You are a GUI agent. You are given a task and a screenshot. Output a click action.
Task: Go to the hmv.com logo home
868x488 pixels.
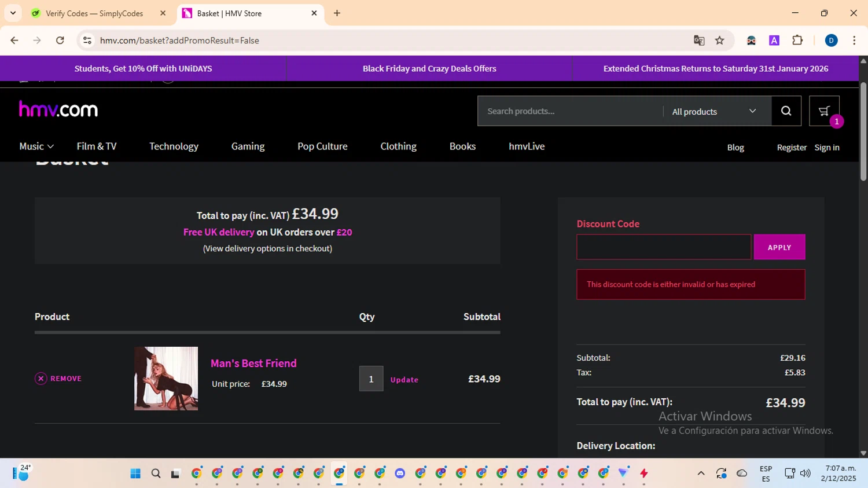pyautogui.click(x=58, y=109)
